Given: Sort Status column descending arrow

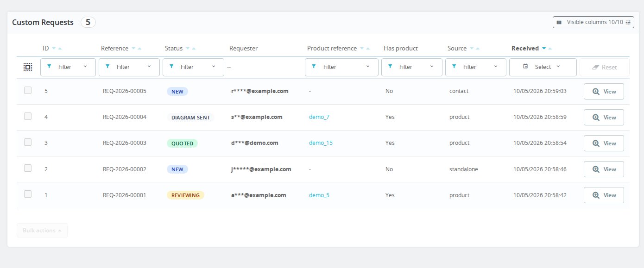Looking at the screenshot, I should pos(188,49).
